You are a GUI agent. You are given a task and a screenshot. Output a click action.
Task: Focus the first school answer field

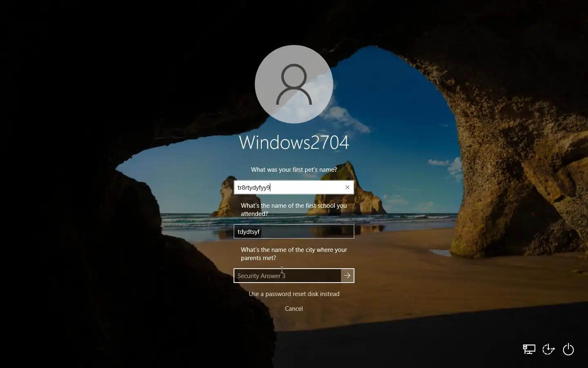point(294,231)
